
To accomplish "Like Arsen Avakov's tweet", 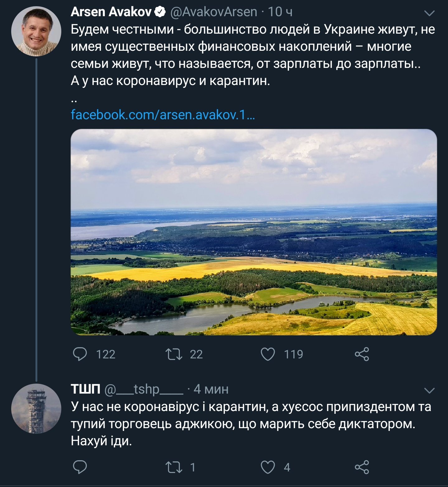I will pos(268,354).
